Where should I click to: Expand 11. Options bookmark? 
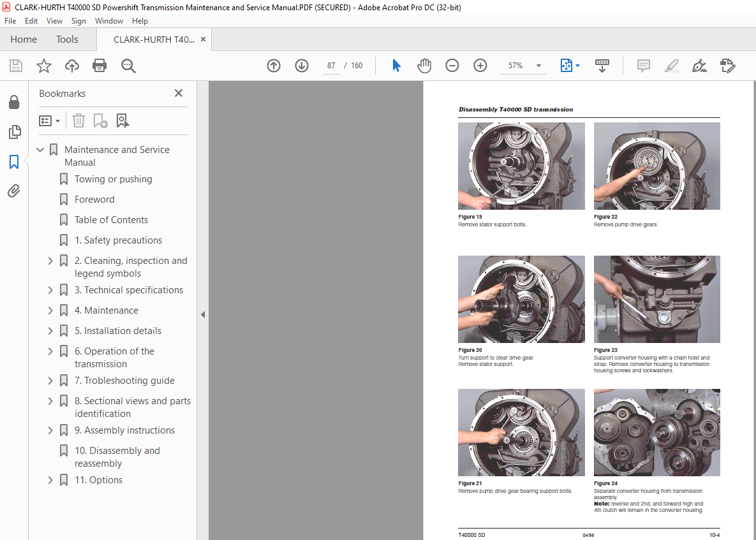50,480
